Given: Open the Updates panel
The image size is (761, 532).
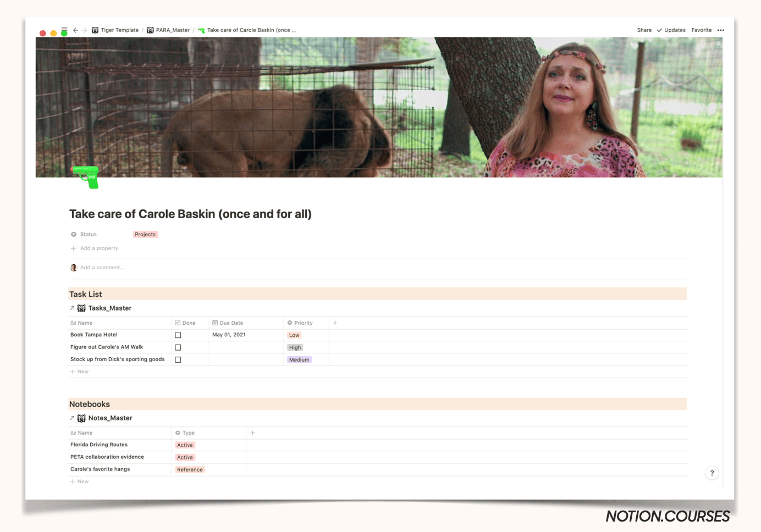Looking at the screenshot, I should (x=671, y=30).
